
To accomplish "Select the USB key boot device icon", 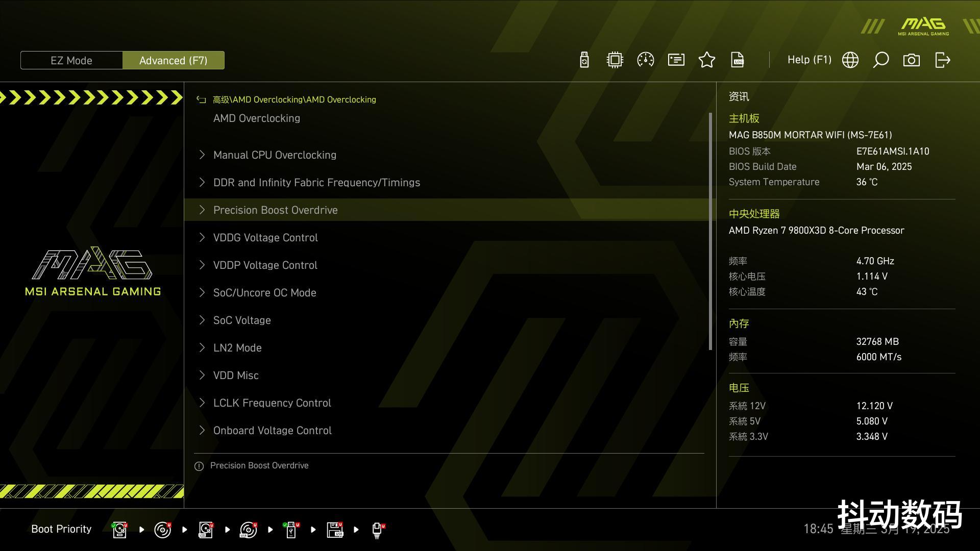I will (x=291, y=530).
